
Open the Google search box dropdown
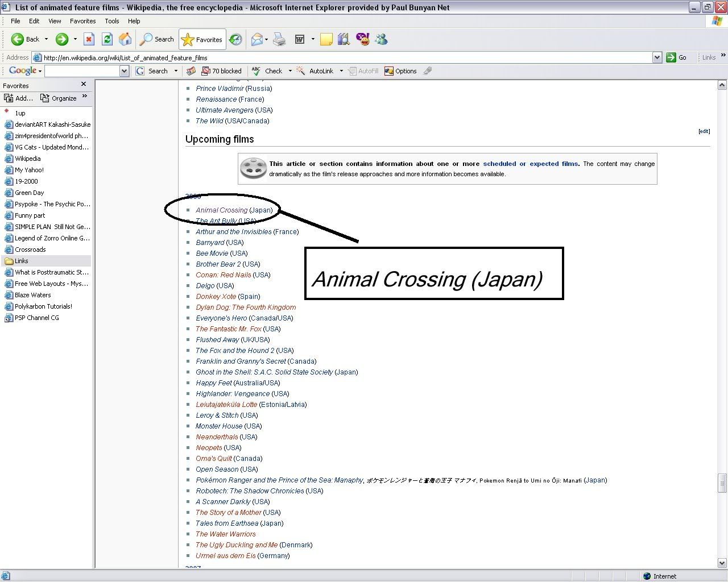[125, 71]
